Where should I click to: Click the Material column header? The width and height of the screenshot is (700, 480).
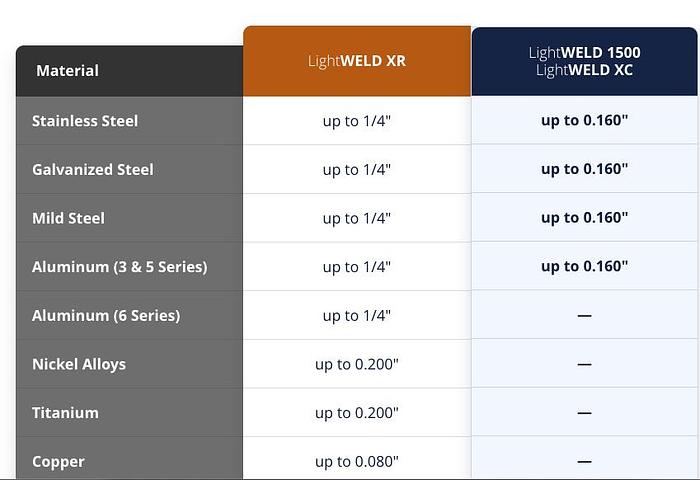click(68, 71)
